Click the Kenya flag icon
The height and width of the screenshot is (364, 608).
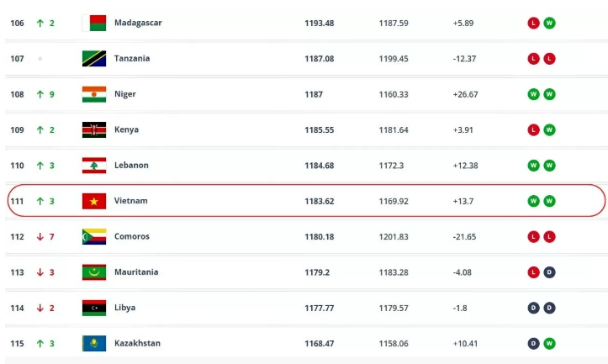[x=94, y=129]
